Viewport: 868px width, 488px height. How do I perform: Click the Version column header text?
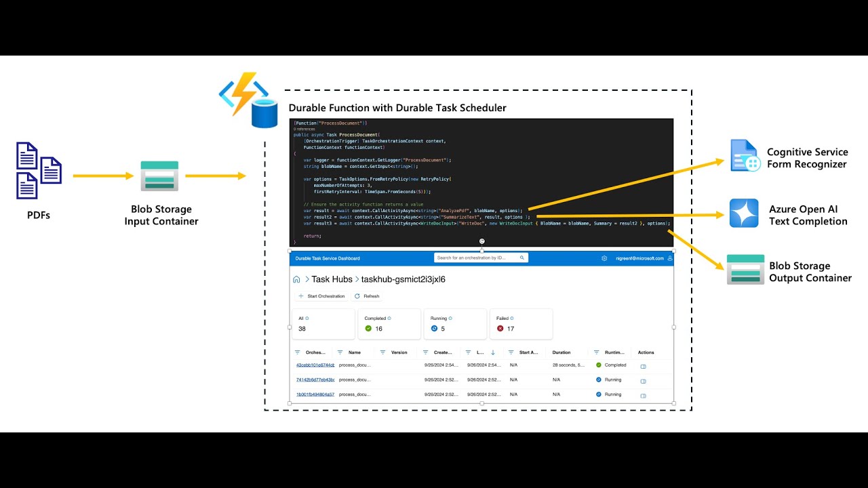click(x=399, y=352)
